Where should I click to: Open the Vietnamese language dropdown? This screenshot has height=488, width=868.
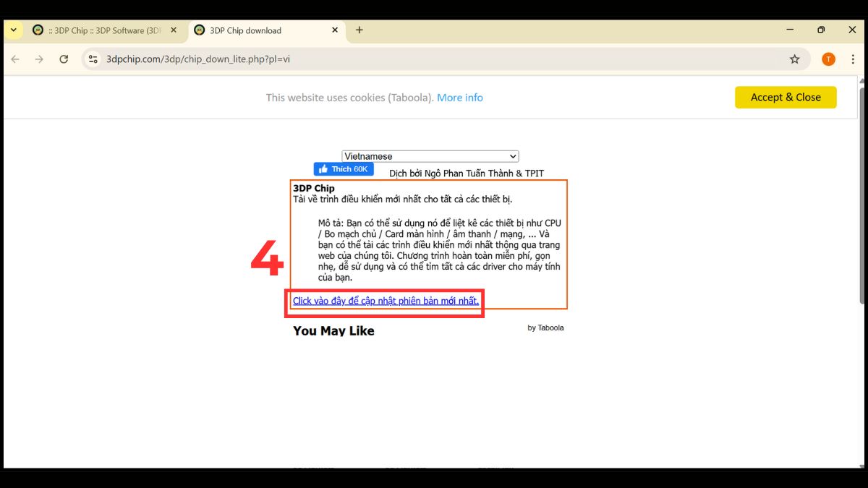coord(430,156)
